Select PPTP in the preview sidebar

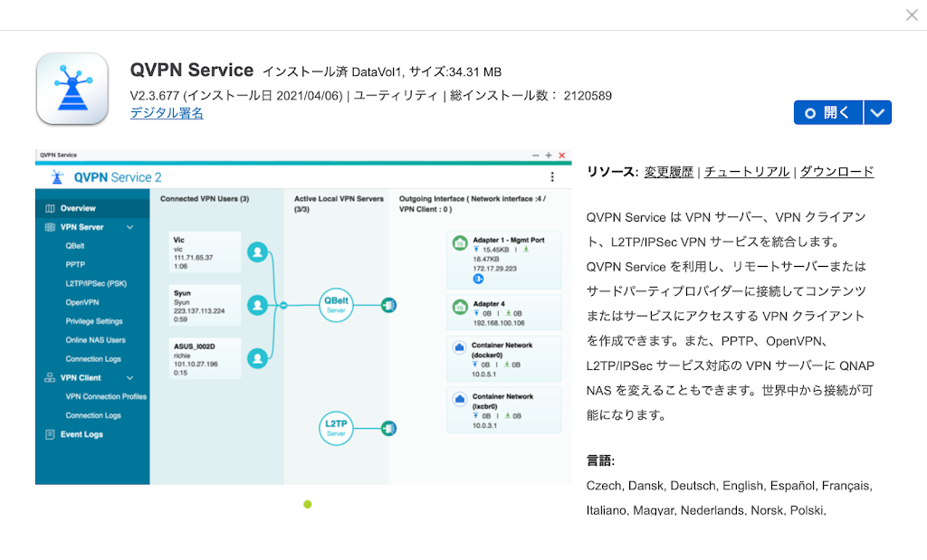point(75,265)
